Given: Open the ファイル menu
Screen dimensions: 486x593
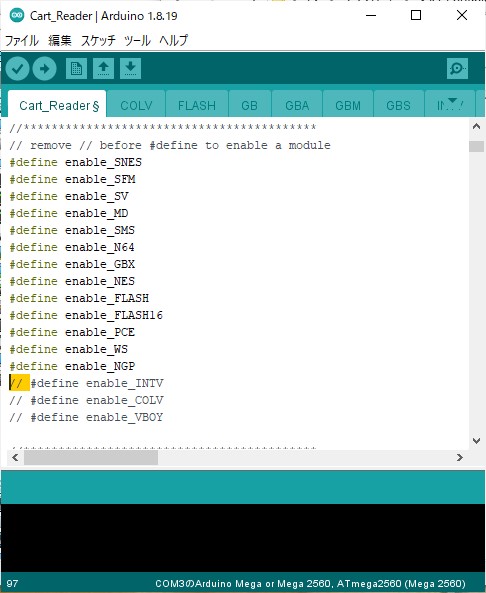Looking at the screenshot, I should (x=22, y=40).
